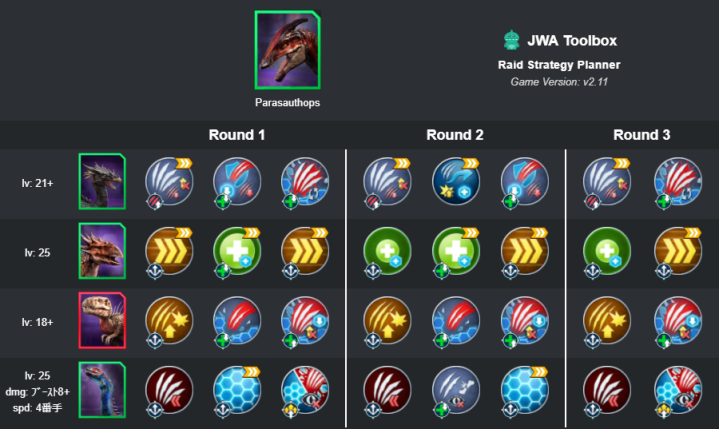Click bottom-row Round 1 dark red claw icon

169,391
